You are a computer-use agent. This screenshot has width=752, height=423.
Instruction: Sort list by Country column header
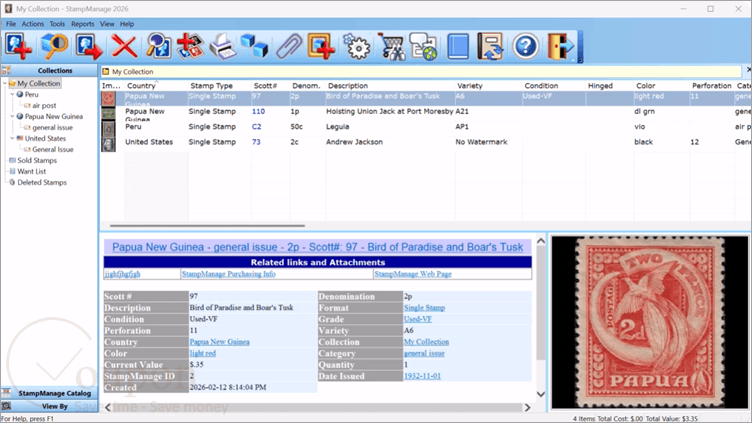point(156,86)
